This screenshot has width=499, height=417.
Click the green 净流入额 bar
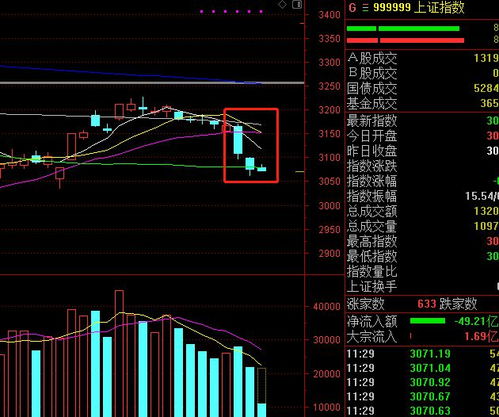[427, 321]
